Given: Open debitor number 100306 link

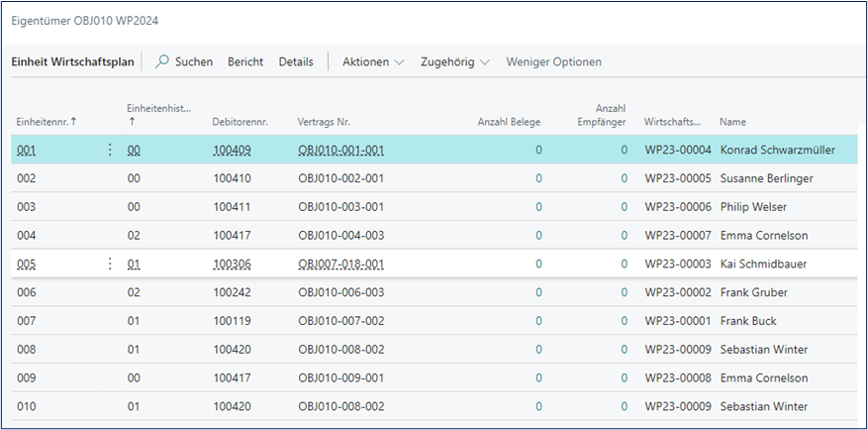Looking at the screenshot, I should [x=233, y=265].
